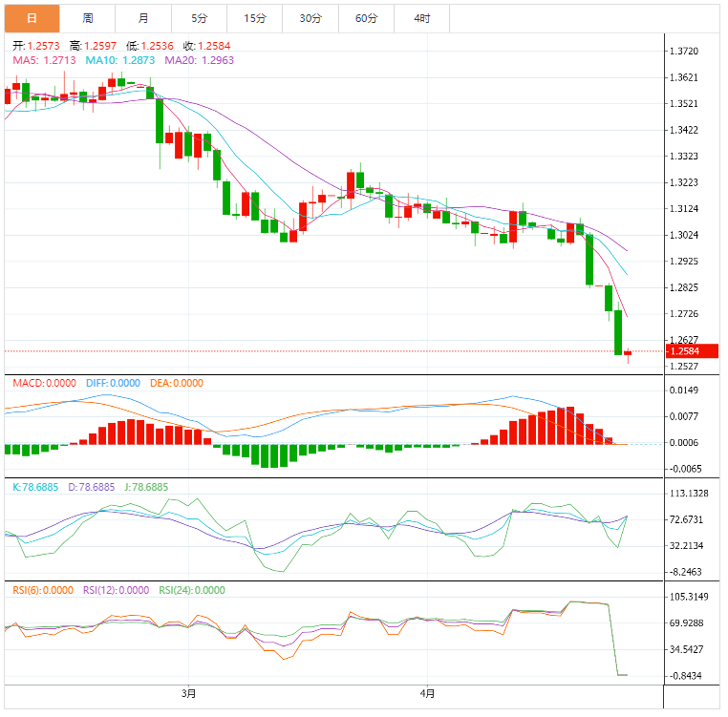The width and height of the screenshot is (728, 717).
Task: Click the opening price 开: 1.2573
Action: (x=36, y=46)
